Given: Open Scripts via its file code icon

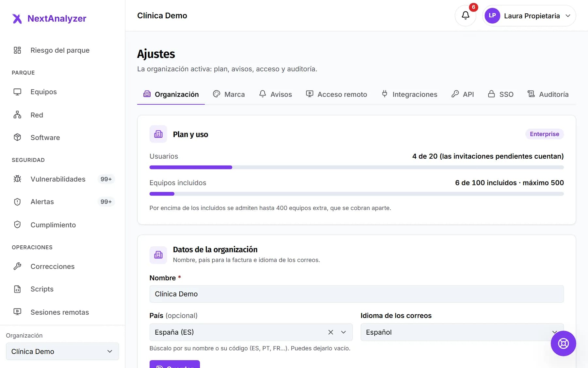Looking at the screenshot, I should coord(17,289).
